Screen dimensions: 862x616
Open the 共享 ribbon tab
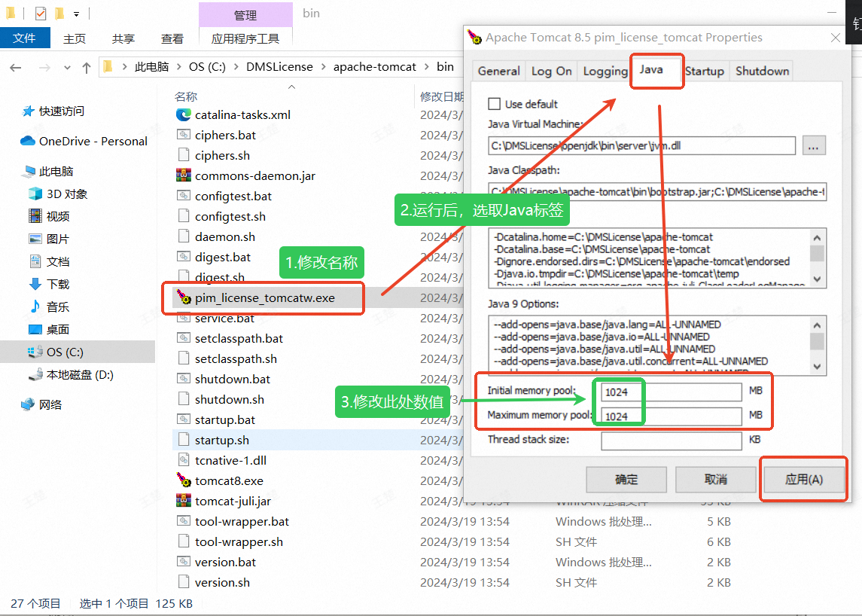click(x=123, y=38)
